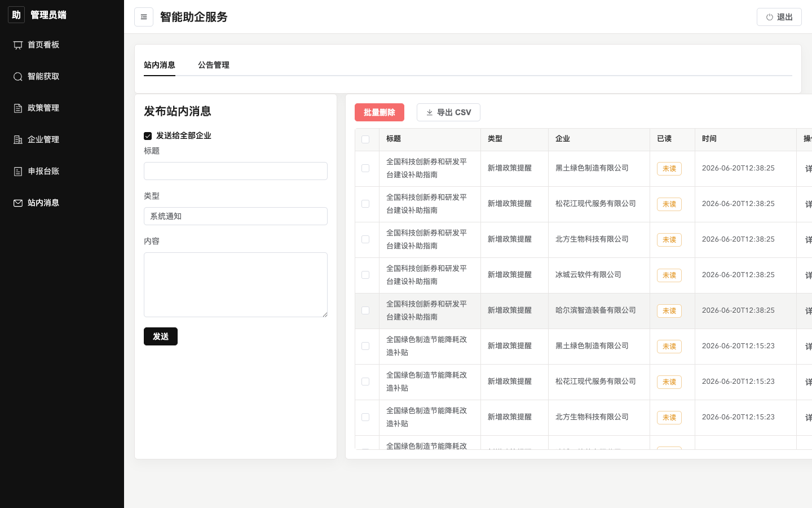
Task: Click the 申报台账 ledger icon
Action: click(x=18, y=172)
